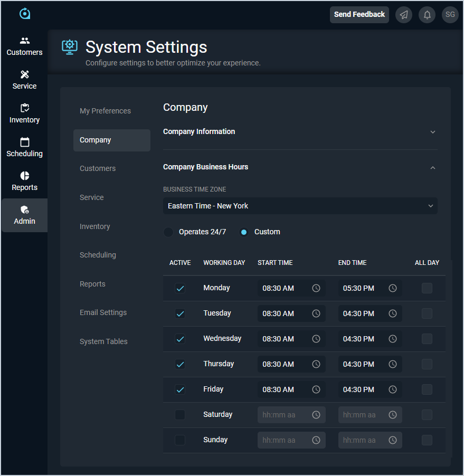464x476 pixels.
Task: Open the notifications bell
Action: click(427, 15)
